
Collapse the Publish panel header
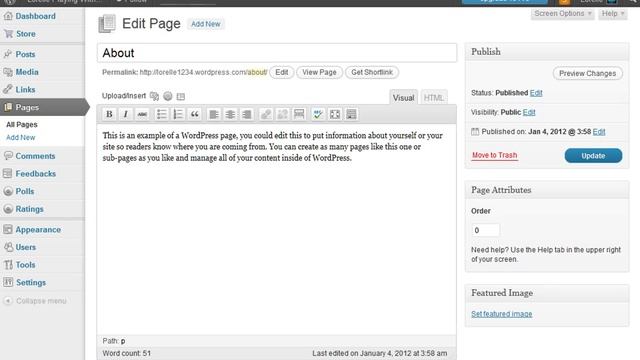click(547, 52)
